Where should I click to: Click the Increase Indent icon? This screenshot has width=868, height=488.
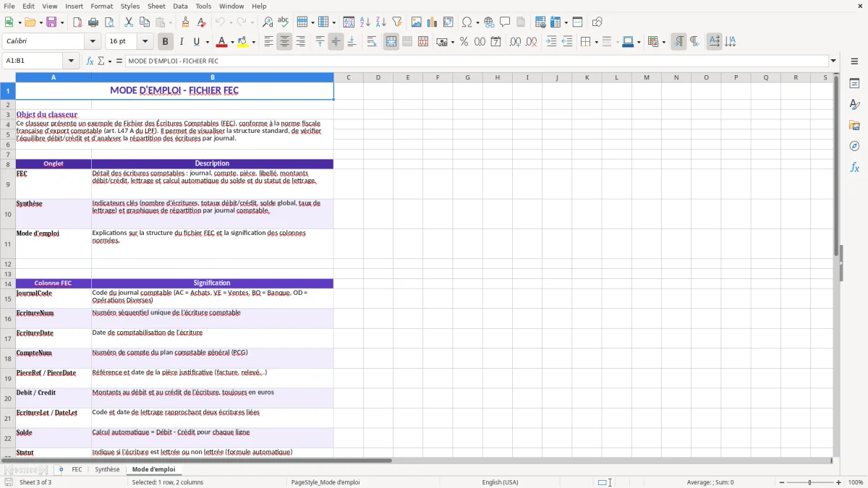[551, 42]
